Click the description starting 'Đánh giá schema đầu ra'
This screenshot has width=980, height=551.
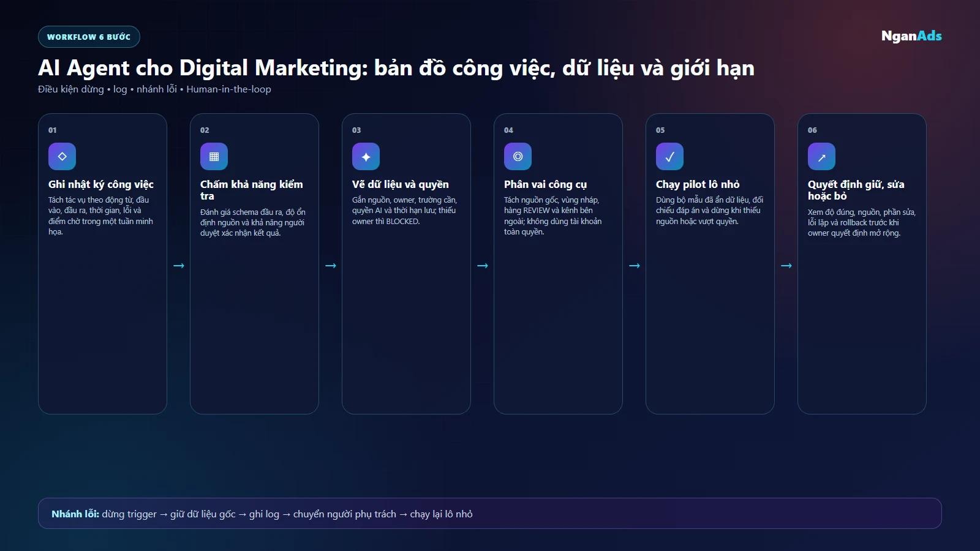[x=253, y=223]
